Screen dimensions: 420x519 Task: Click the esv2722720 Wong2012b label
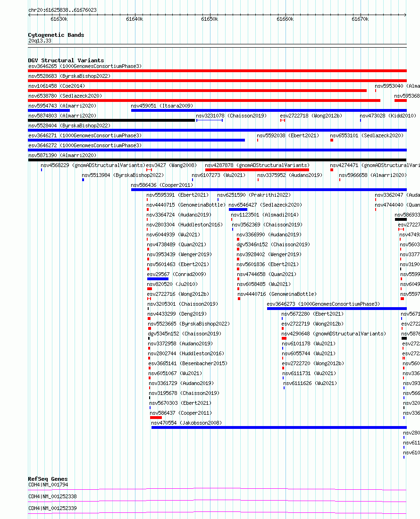(x=313, y=363)
